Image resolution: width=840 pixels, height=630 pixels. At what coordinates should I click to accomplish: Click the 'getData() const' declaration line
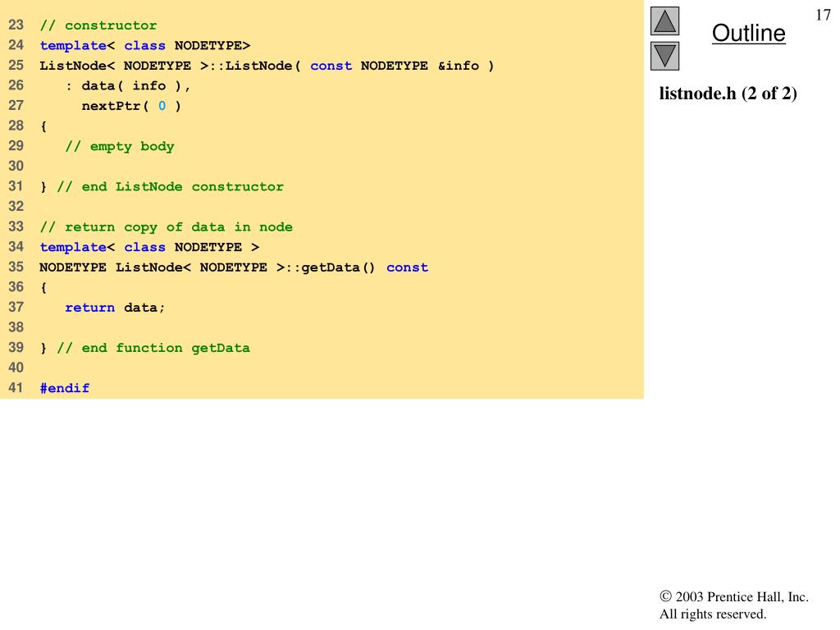click(x=234, y=267)
